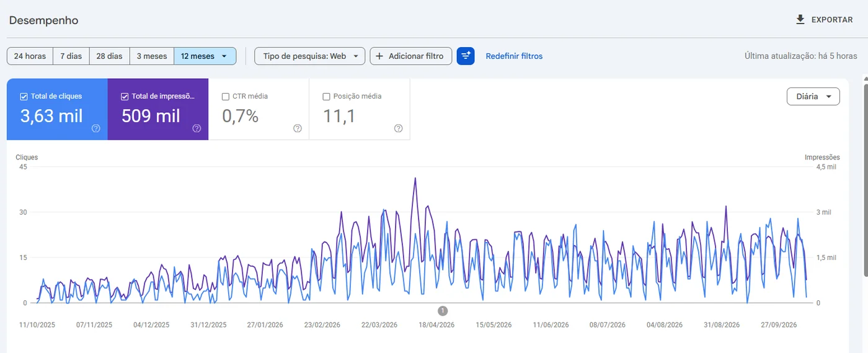Click the vertical scrollbar thumb
Screen dimensions: 868x353
coord(866,180)
